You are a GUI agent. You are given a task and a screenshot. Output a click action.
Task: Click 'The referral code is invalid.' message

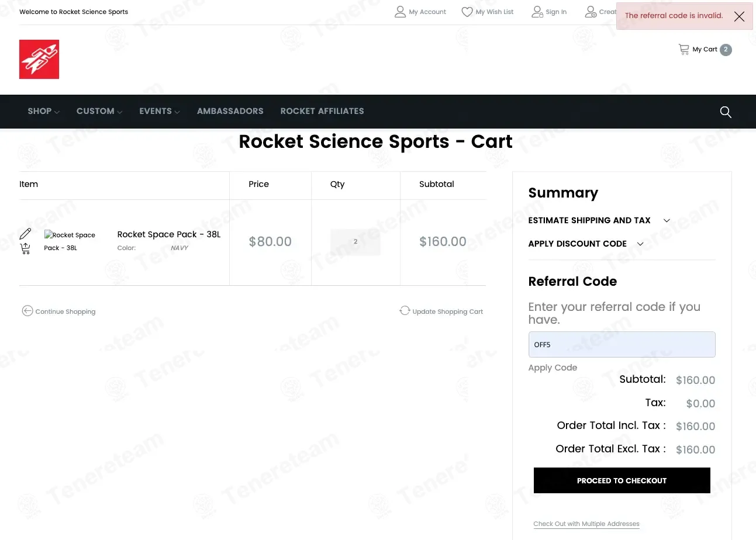(x=674, y=16)
